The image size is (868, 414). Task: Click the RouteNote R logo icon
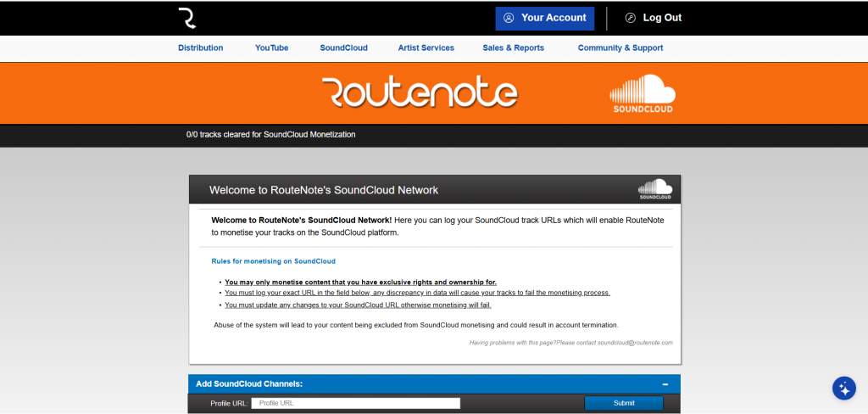click(x=187, y=19)
